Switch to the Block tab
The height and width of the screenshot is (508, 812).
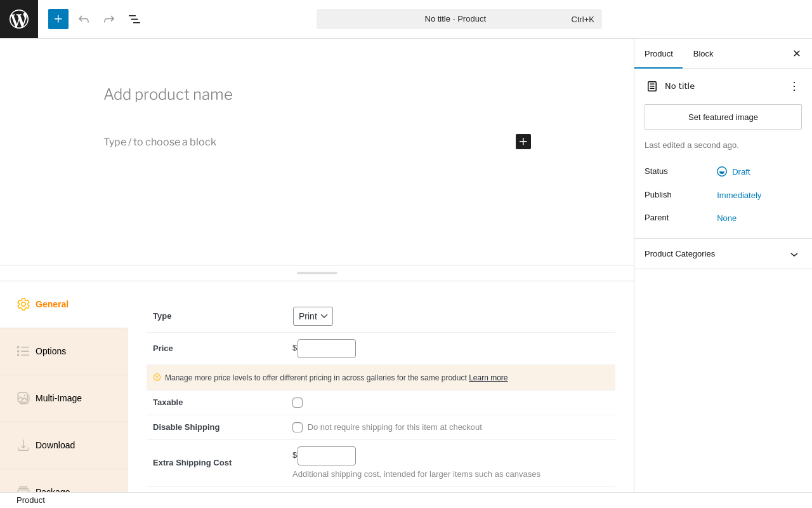[x=703, y=53]
